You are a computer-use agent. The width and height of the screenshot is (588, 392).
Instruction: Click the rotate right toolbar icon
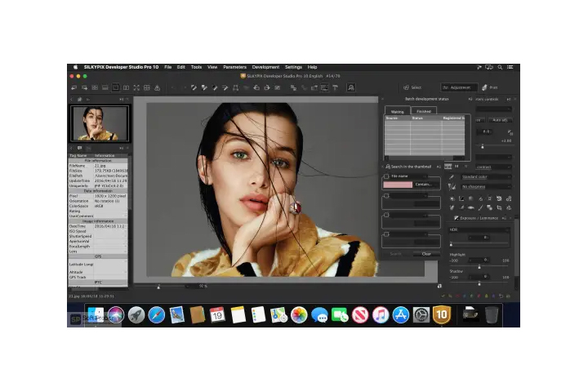click(x=267, y=87)
